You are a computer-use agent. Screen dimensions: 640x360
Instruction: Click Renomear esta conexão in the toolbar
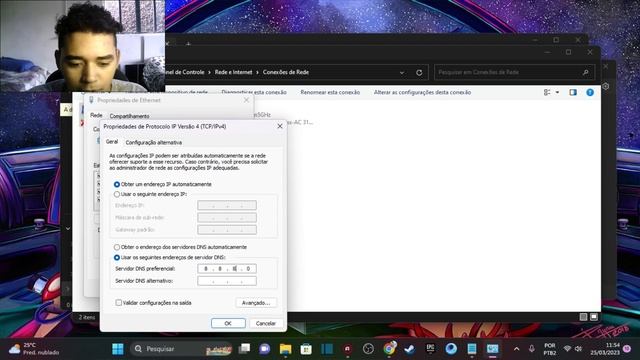(330, 93)
